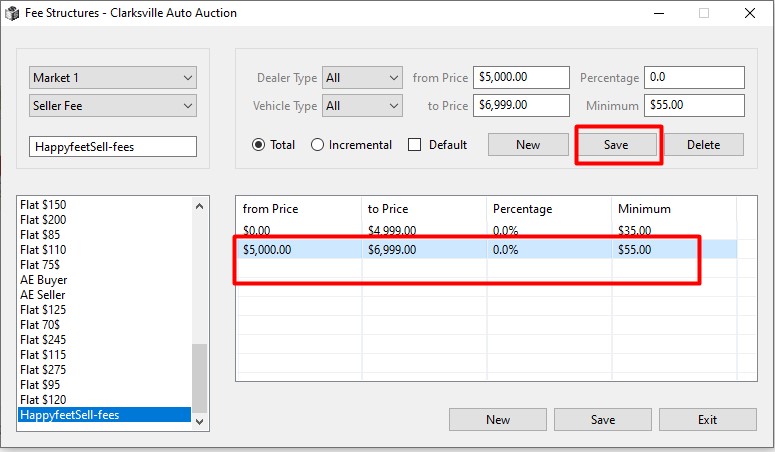Click the New button beside the Default checkbox
This screenshot has width=775, height=452.
[x=528, y=145]
